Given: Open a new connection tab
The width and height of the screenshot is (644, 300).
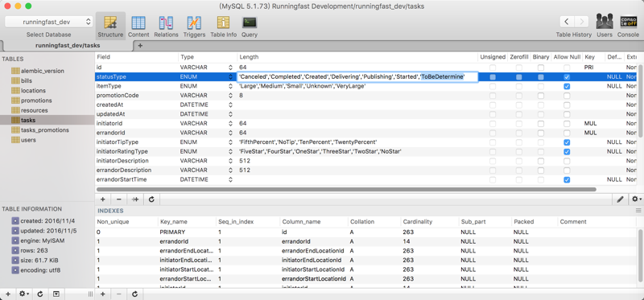Looking at the screenshot, I should tap(140, 46).
